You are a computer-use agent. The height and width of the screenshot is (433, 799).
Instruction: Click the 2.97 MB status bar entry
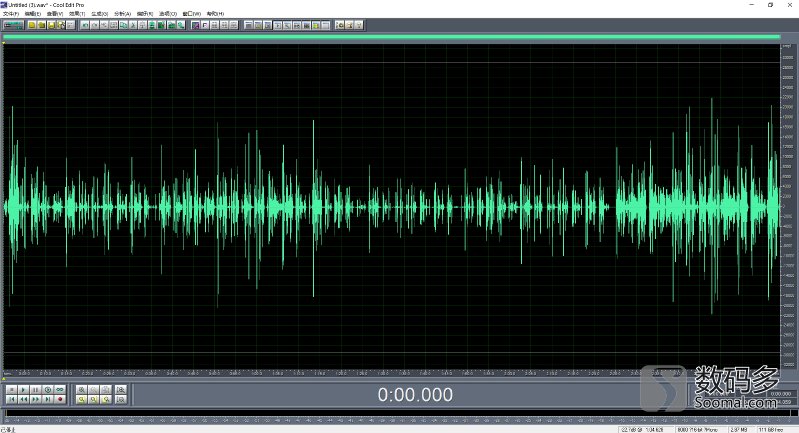pos(739,429)
